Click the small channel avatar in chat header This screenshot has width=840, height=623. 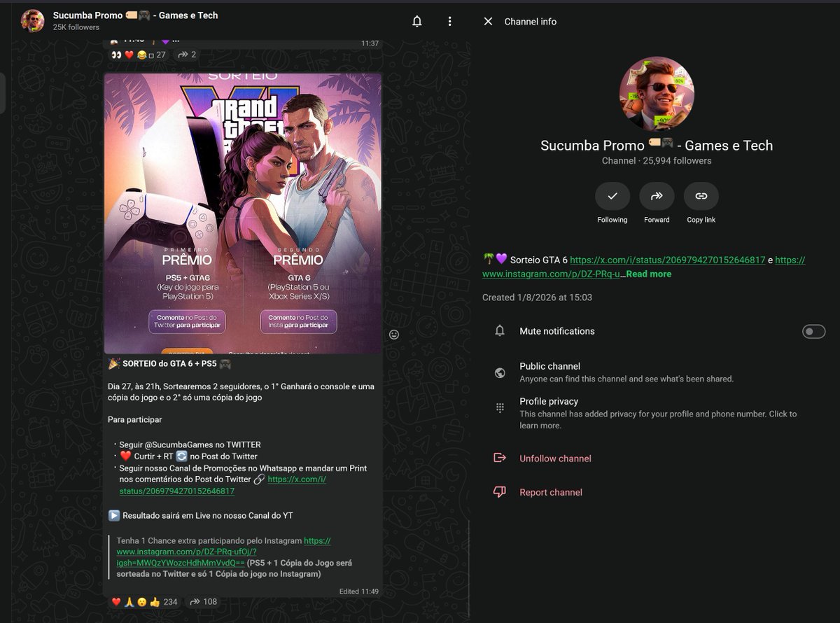(33, 21)
